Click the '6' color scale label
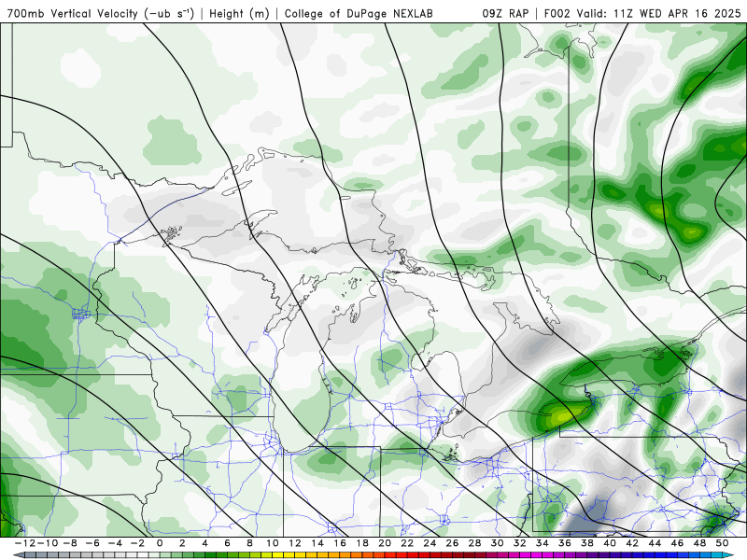The image size is (747, 560). pos(227,543)
